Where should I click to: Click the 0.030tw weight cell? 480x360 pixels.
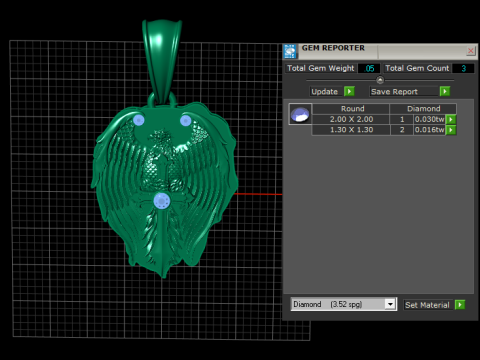[429, 119]
